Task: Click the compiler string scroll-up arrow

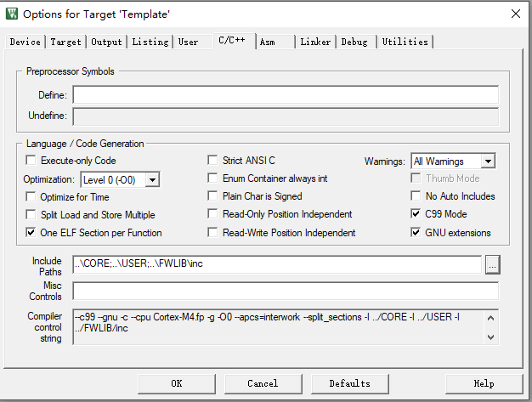Action: tap(490, 318)
